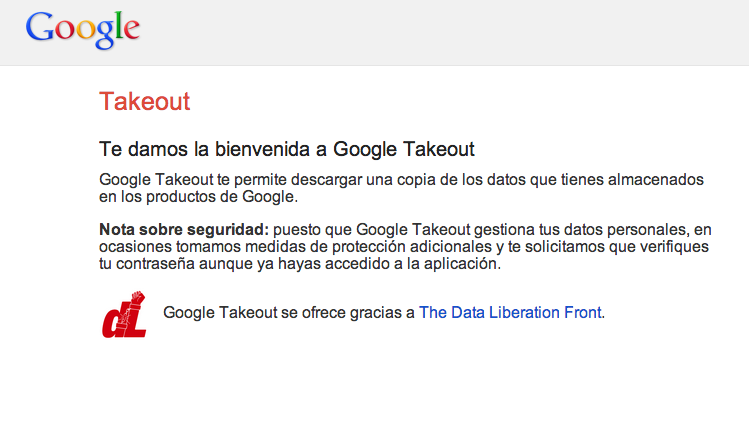Click the "Te damos la bienvenida" heading
Image resolution: width=749 pixels, height=446 pixels.
[214, 149]
